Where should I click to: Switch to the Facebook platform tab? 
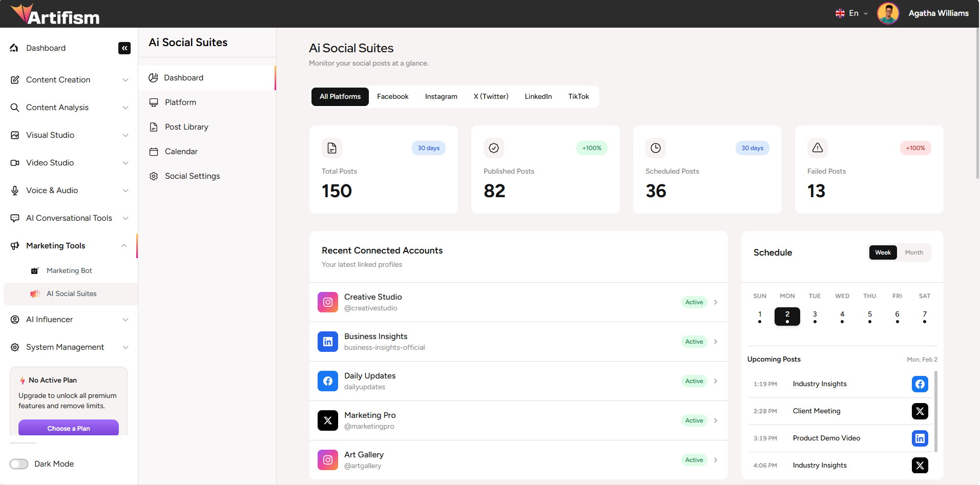tap(392, 96)
